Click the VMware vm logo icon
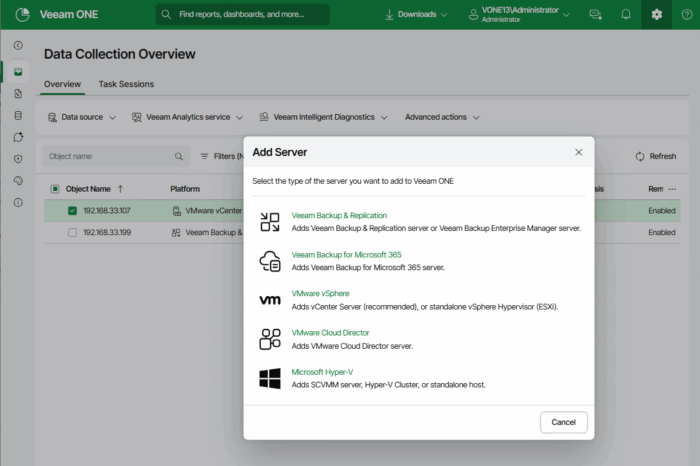This screenshot has width=700, height=466. (x=270, y=300)
